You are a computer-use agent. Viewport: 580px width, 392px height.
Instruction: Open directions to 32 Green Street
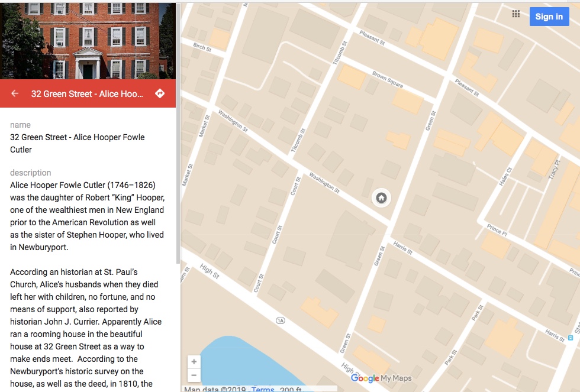159,93
